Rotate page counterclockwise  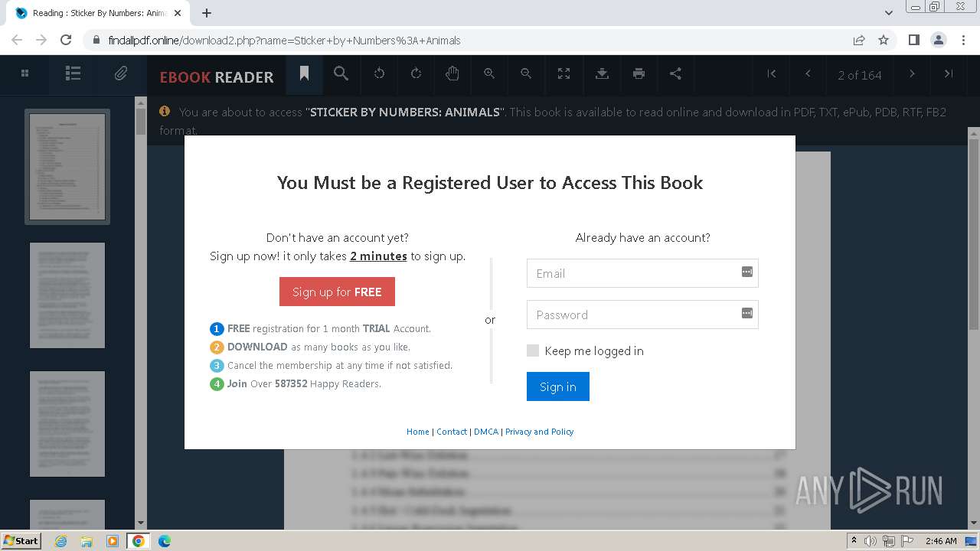pos(379,73)
